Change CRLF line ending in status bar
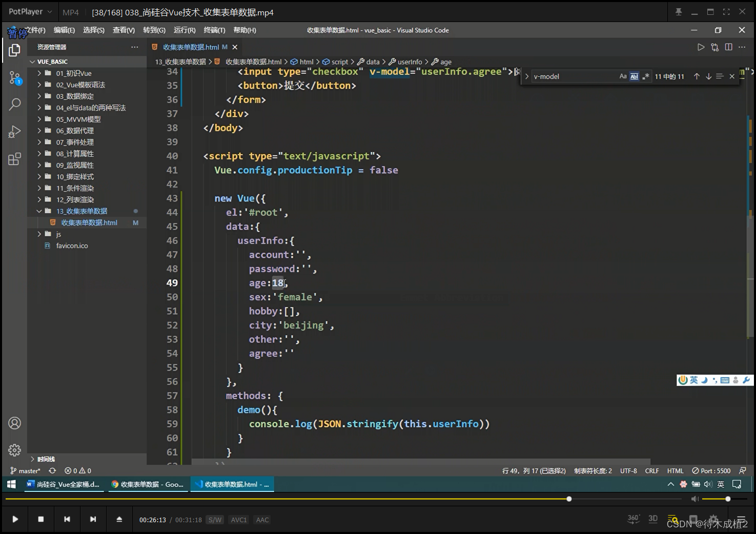The width and height of the screenshot is (756, 534). click(652, 470)
